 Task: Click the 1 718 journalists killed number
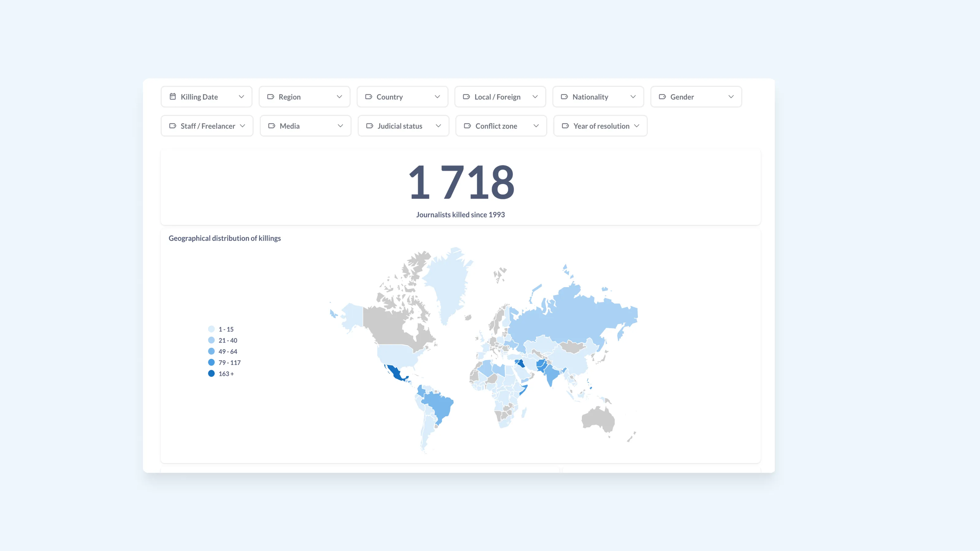coord(461,182)
